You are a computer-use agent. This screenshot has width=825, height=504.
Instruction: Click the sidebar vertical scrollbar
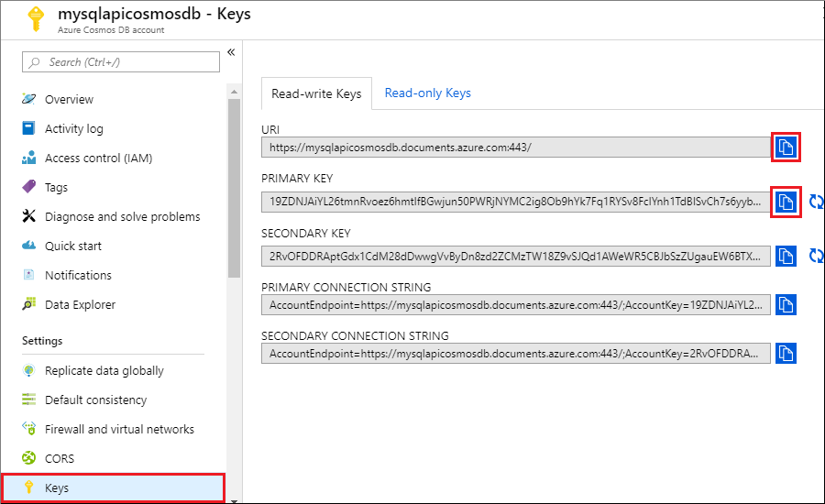click(234, 183)
